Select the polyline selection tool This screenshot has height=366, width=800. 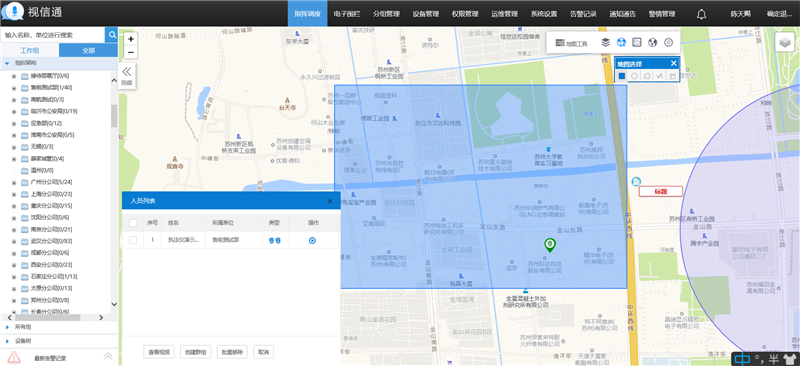pos(660,76)
